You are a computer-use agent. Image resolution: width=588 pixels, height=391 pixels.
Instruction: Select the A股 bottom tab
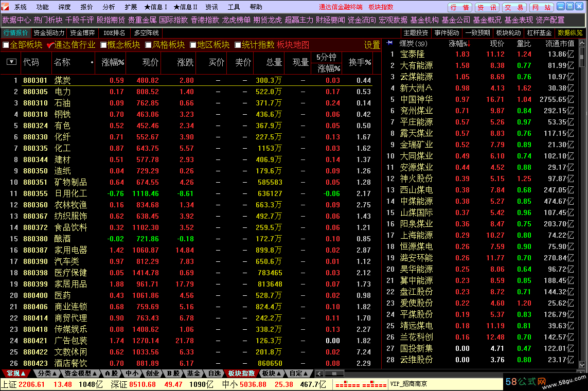click(111, 374)
